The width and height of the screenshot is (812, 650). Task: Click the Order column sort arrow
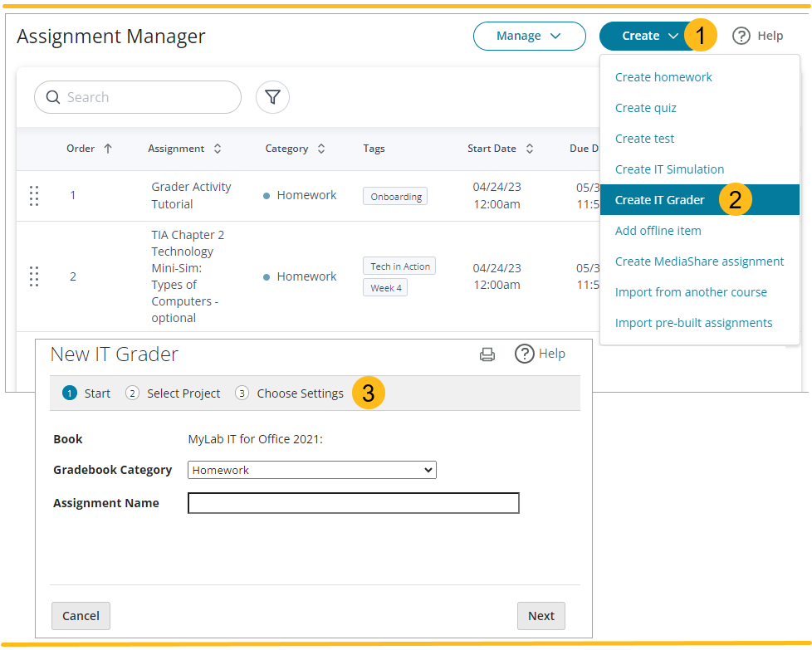[109, 148]
